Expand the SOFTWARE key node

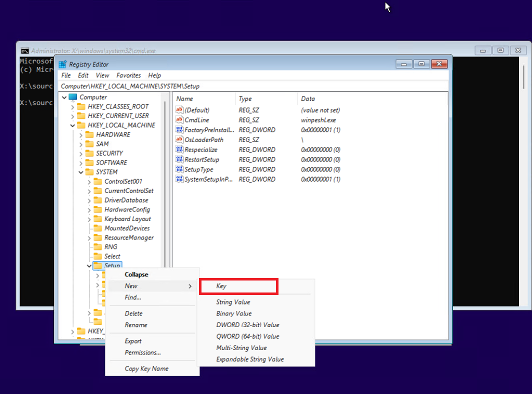(x=80, y=162)
